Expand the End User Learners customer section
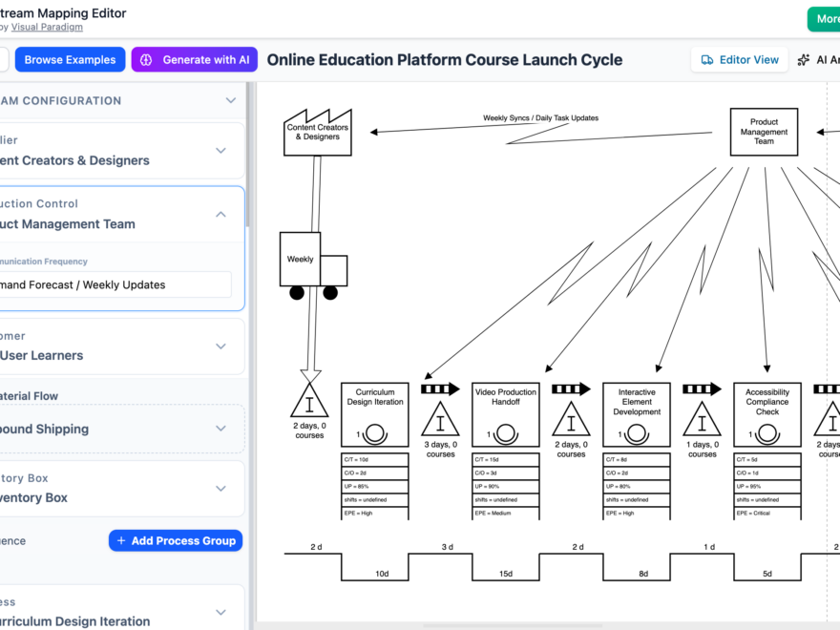 (x=221, y=346)
